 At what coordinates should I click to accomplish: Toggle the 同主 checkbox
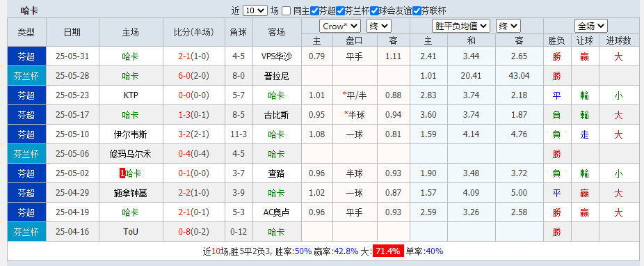point(287,10)
